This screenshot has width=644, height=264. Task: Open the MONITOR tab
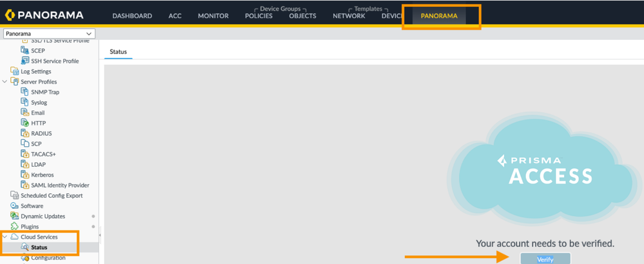[x=213, y=16]
